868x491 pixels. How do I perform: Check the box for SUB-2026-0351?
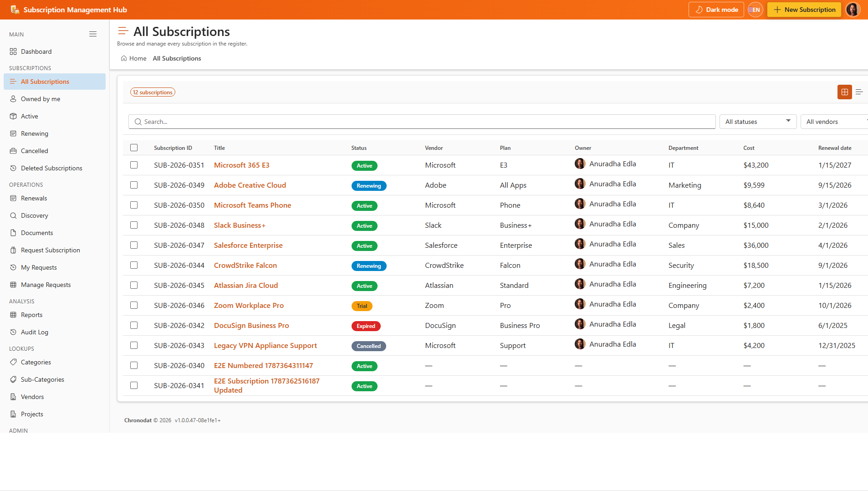pyautogui.click(x=134, y=165)
